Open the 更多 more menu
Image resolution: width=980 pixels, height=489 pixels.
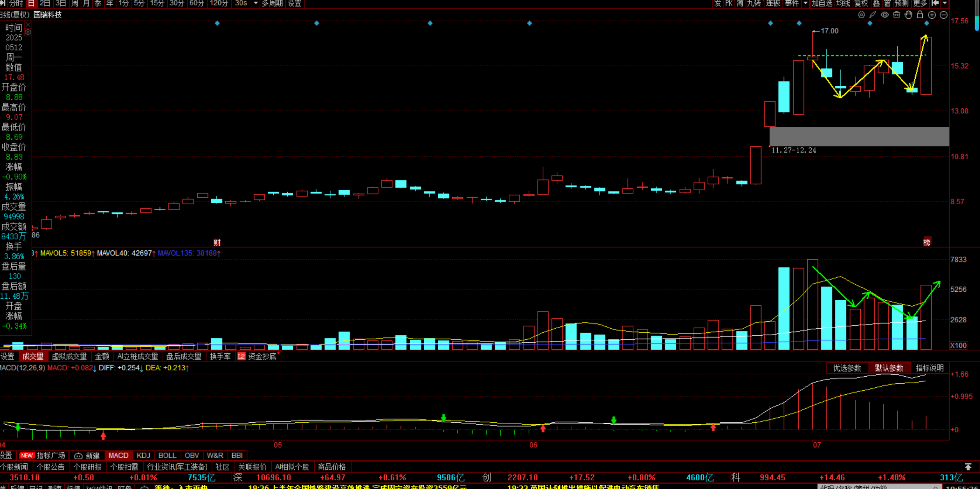[920, 3]
